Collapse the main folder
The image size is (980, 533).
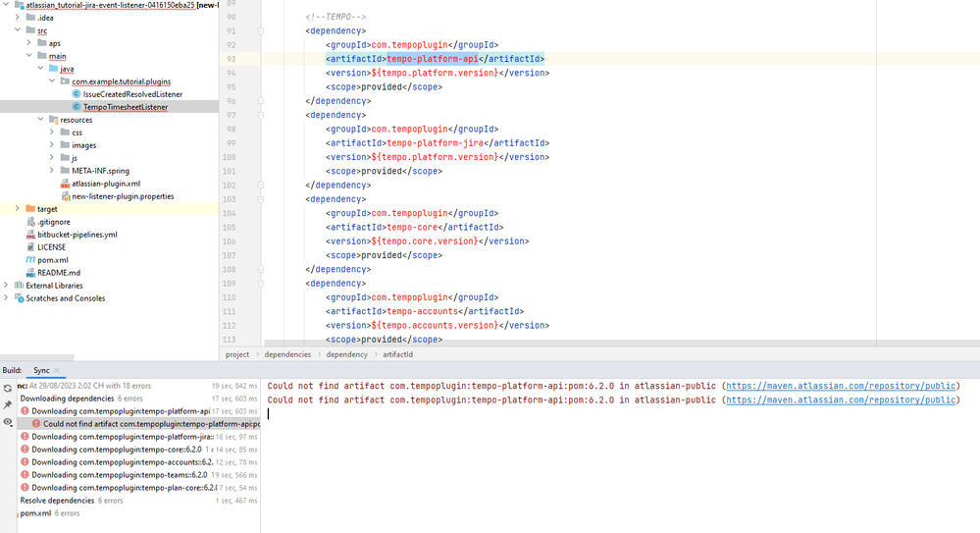(28, 56)
